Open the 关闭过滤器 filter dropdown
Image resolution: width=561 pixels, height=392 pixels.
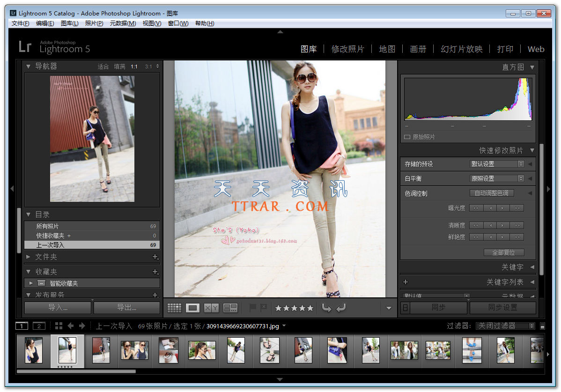click(x=505, y=326)
